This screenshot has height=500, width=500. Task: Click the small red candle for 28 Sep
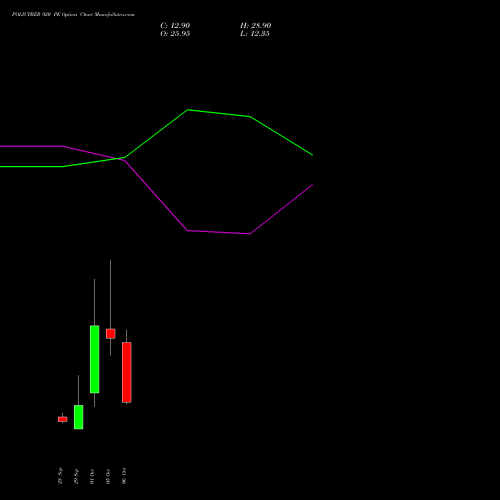click(63, 419)
